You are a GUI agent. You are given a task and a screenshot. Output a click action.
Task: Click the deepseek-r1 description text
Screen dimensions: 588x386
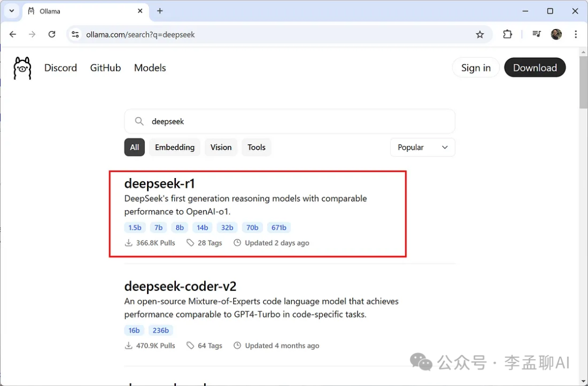click(x=246, y=205)
